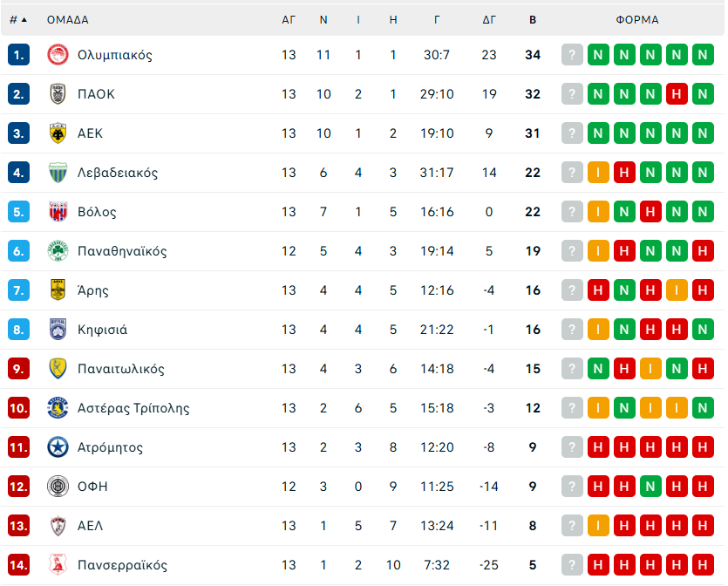
Task: Open the Κηφισιά team page link
Action: tap(102, 330)
